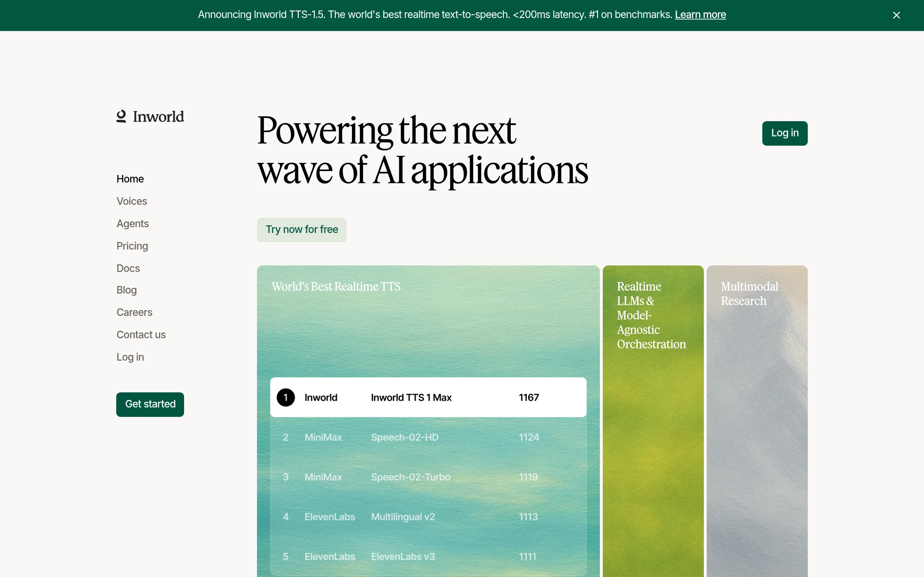Image resolution: width=924 pixels, height=577 pixels.
Task: Dismiss the TTS-1.5 announcement banner
Action: [896, 15]
